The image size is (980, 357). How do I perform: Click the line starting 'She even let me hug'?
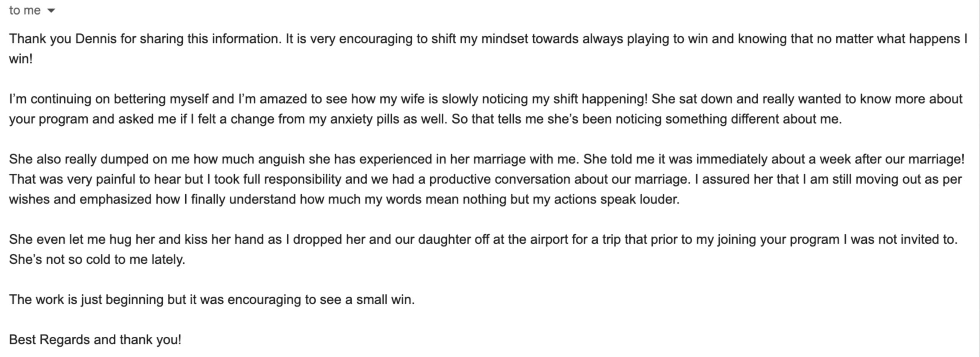pos(483,239)
